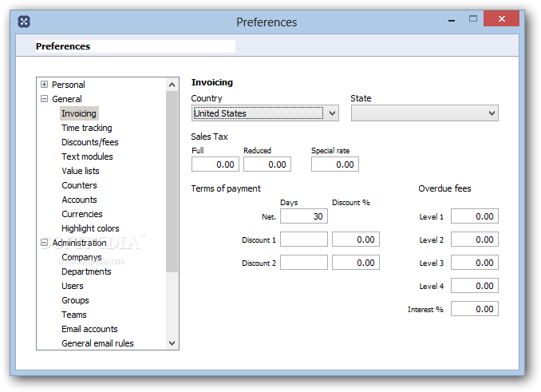Open Discounts/fees preferences
The width and height of the screenshot is (541, 392).
click(x=89, y=142)
